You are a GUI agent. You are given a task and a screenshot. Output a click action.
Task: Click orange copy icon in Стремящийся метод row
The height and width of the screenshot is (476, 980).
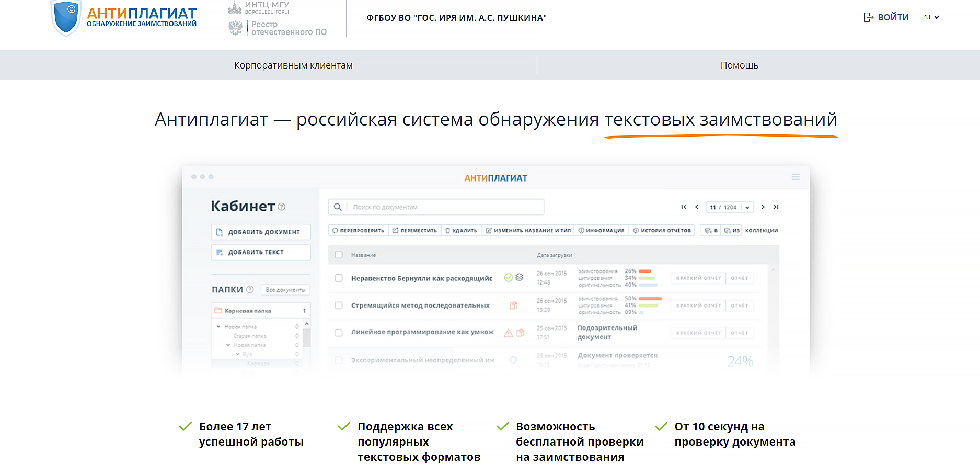514,305
